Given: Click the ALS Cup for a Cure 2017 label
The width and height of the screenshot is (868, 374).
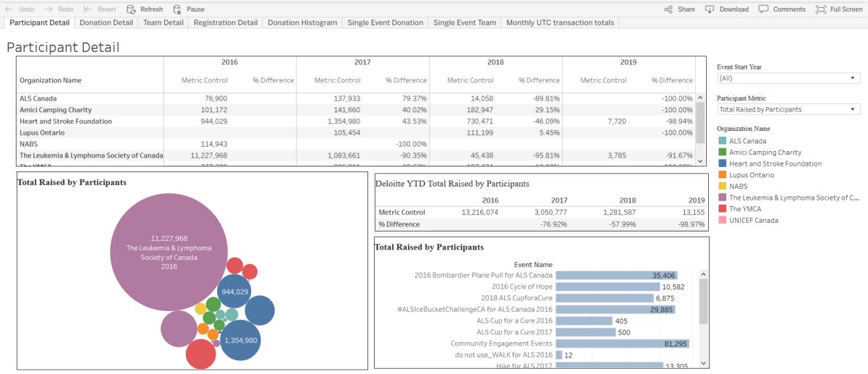Looking at the screenshot, I should [514, 332].
